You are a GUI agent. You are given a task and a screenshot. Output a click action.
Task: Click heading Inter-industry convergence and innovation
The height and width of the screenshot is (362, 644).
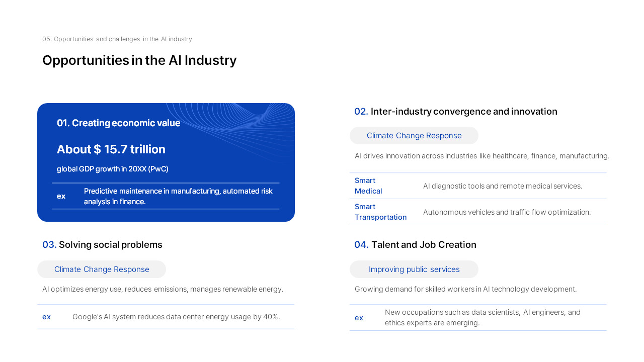point(456,112)
